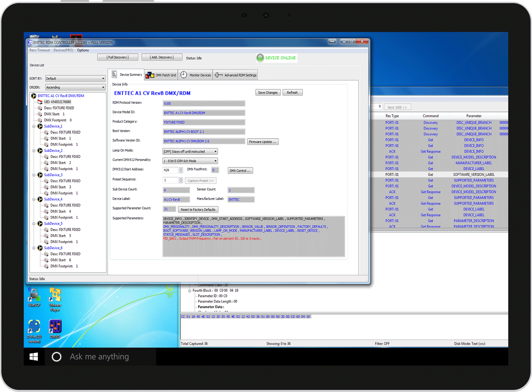Open the WinSCP desktop shortcut
532x392 pixels.
(34, 298)
